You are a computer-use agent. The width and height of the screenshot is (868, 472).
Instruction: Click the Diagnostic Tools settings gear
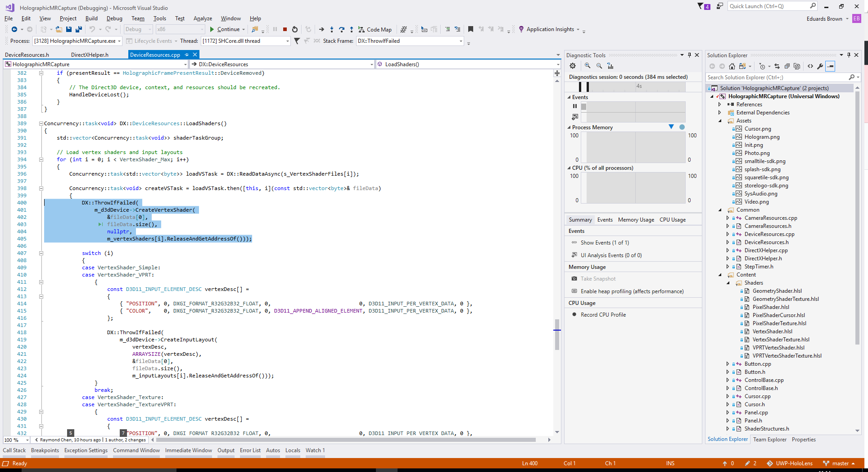tap(573, 66)
